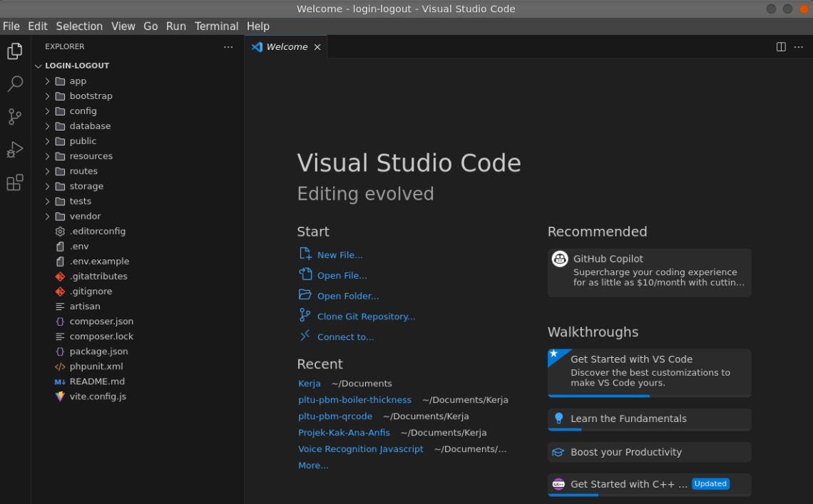The width and height of the screenshot is (813, 504).
Task: Click the git icon beside .gitignore
Action: tap(60, 292)
